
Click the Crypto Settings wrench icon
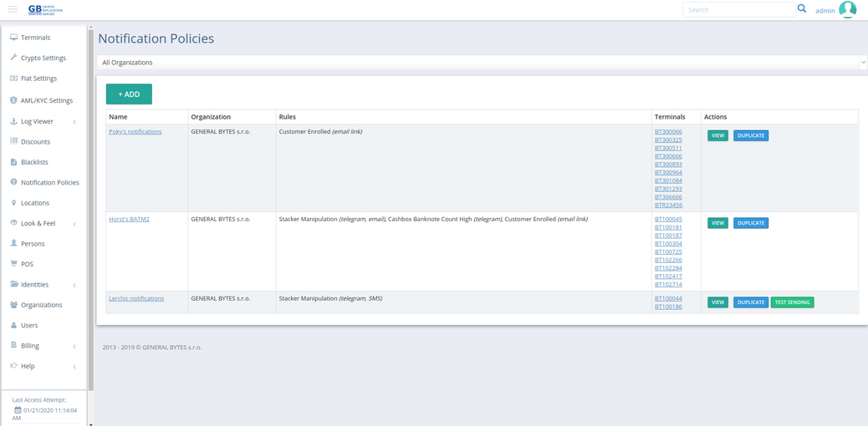coord(13,58)
